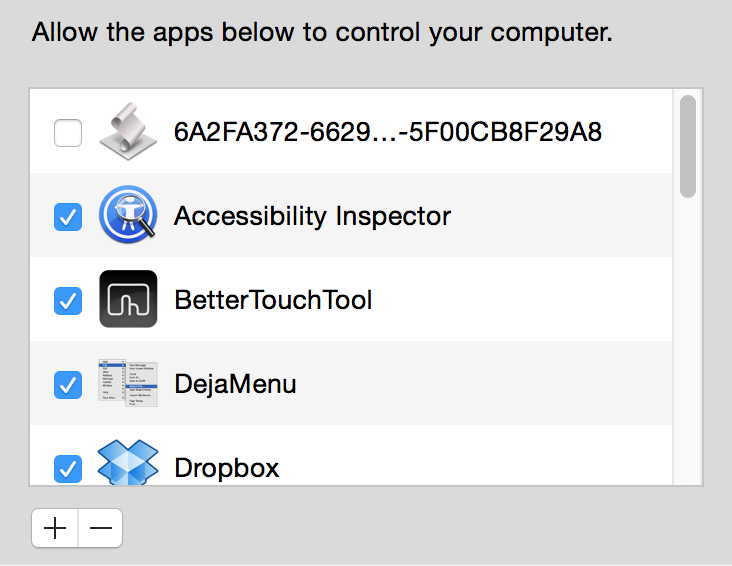Select the 6A2FA372-6629…-5F00CB8F29A8 row label

click(x=387, y=132)
